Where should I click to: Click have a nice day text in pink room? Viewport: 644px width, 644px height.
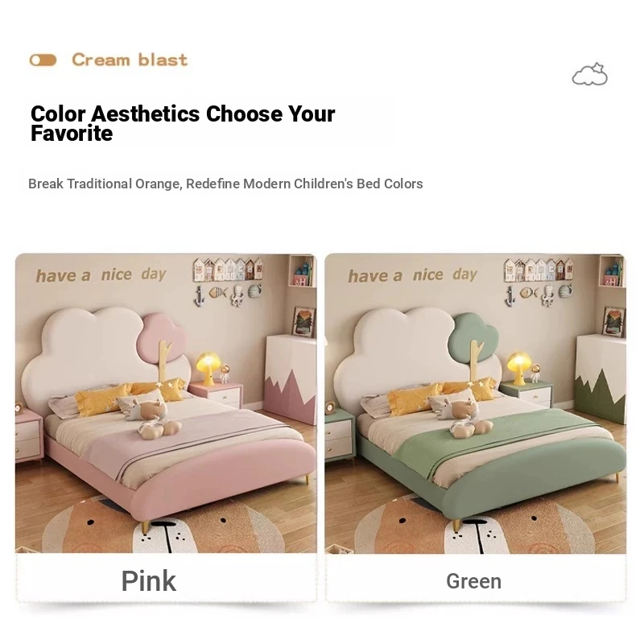point(101,275)
